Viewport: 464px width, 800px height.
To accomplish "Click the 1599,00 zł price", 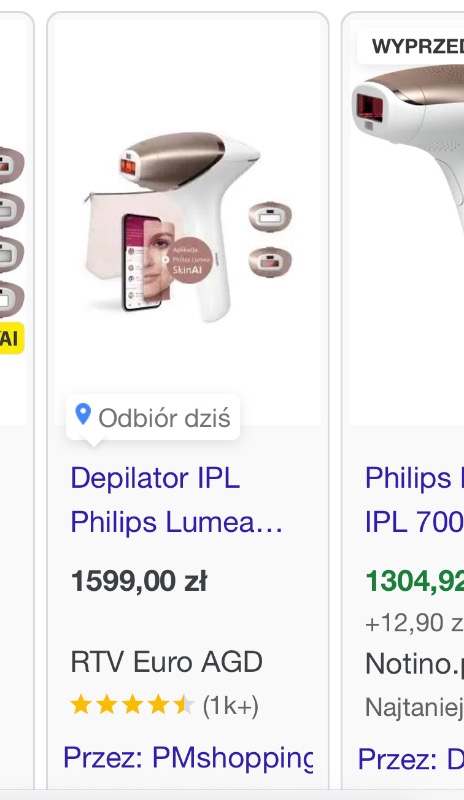I will click(139, 581).
